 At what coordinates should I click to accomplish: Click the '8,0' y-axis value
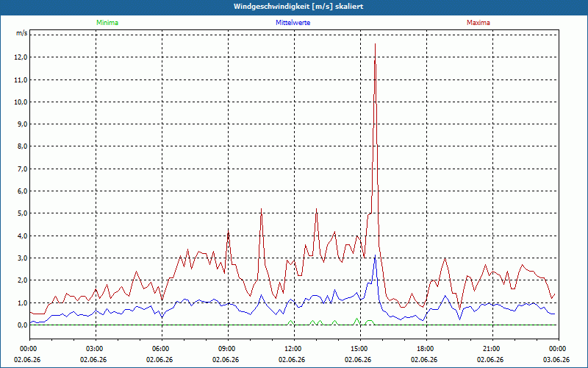pyautogui.click(x=23, y=146)
